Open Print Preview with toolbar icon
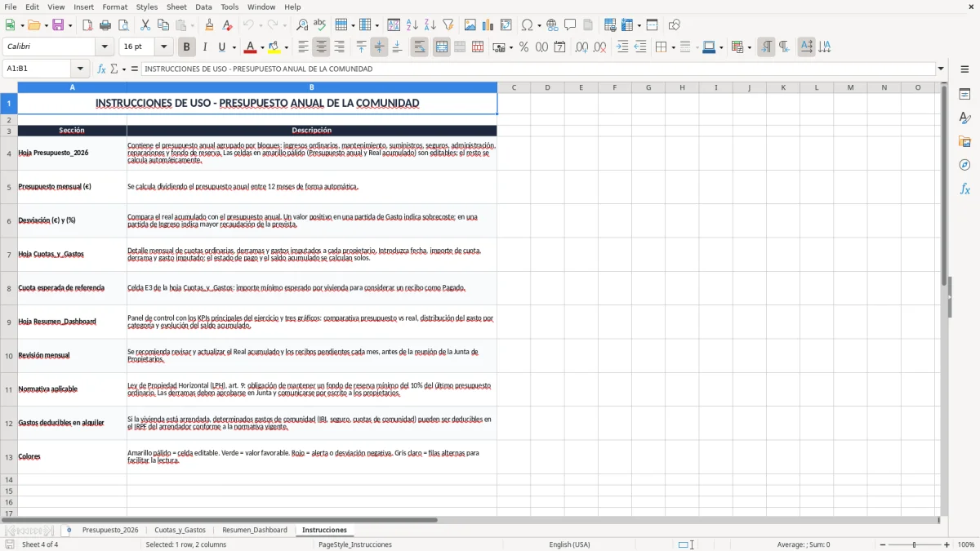 (x=122, y=25)
